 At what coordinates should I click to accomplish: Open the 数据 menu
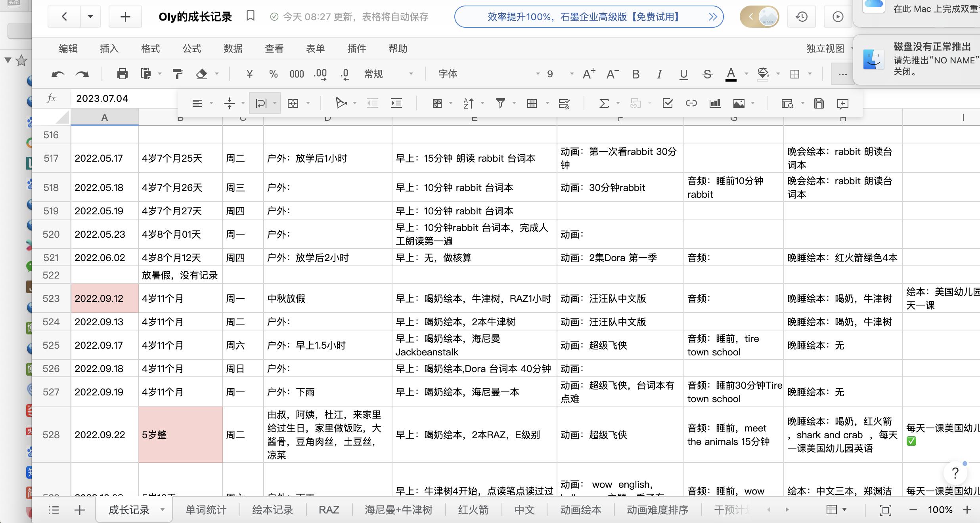coord(233,48)
